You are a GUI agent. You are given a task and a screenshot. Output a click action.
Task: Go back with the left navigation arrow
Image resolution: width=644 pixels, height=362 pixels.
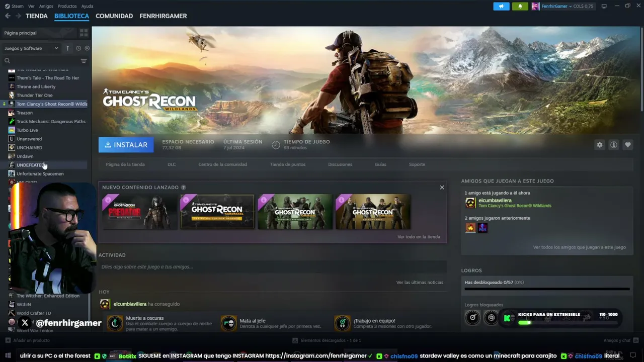[x=8, y=16]
